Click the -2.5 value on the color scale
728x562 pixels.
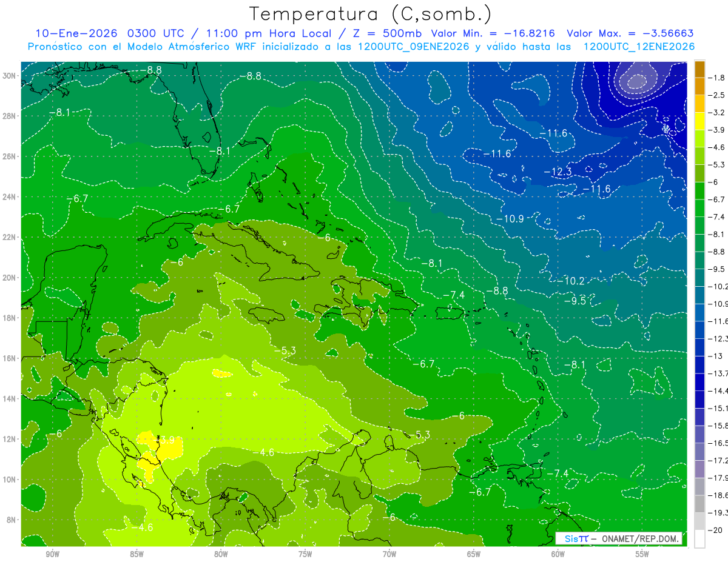click(x=718, y=95)
